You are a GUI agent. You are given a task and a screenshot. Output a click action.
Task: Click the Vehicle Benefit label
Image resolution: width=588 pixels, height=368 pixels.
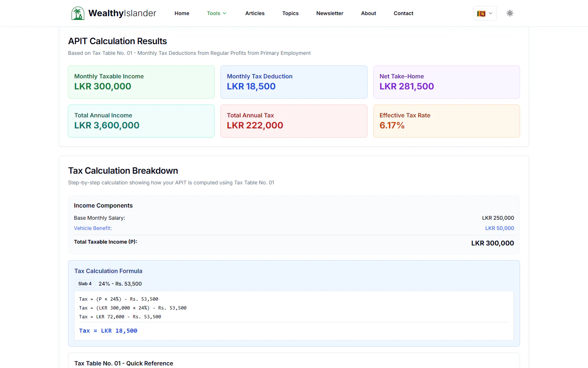(93, 228)
